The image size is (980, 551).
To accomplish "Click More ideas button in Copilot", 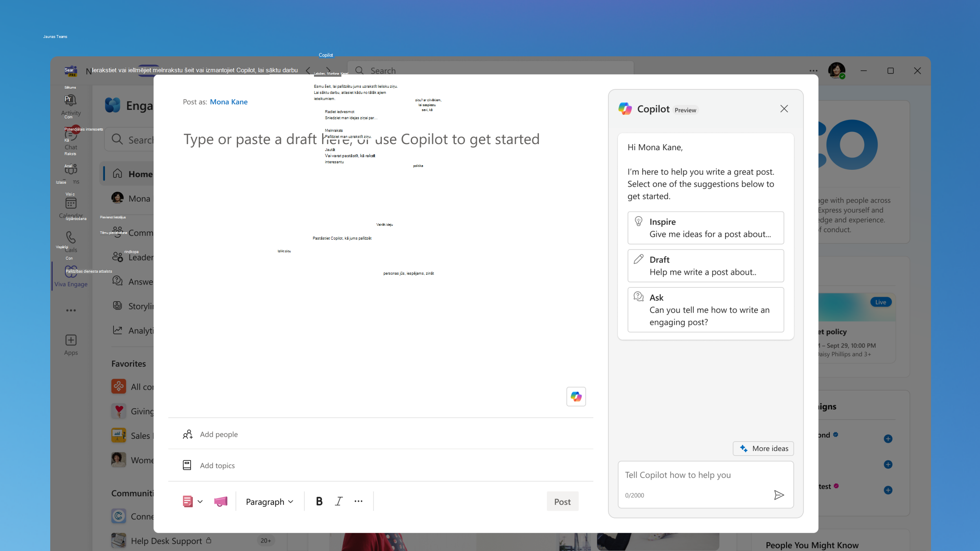I will click(764, 448).
